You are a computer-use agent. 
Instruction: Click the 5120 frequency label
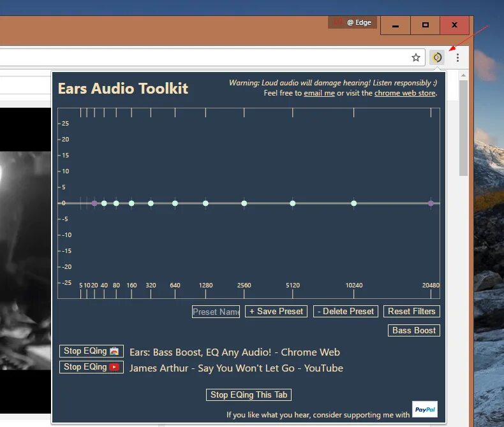[292, 285]
